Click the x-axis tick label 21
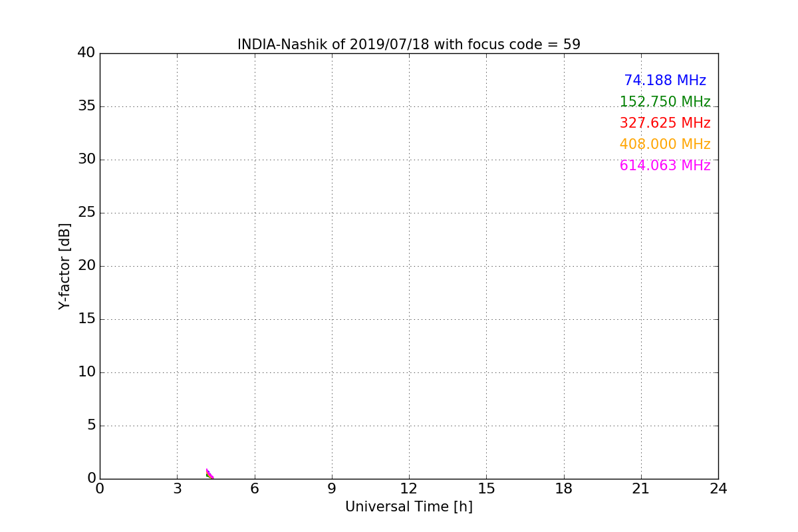798x532 pixels. (x=641, y=489)
